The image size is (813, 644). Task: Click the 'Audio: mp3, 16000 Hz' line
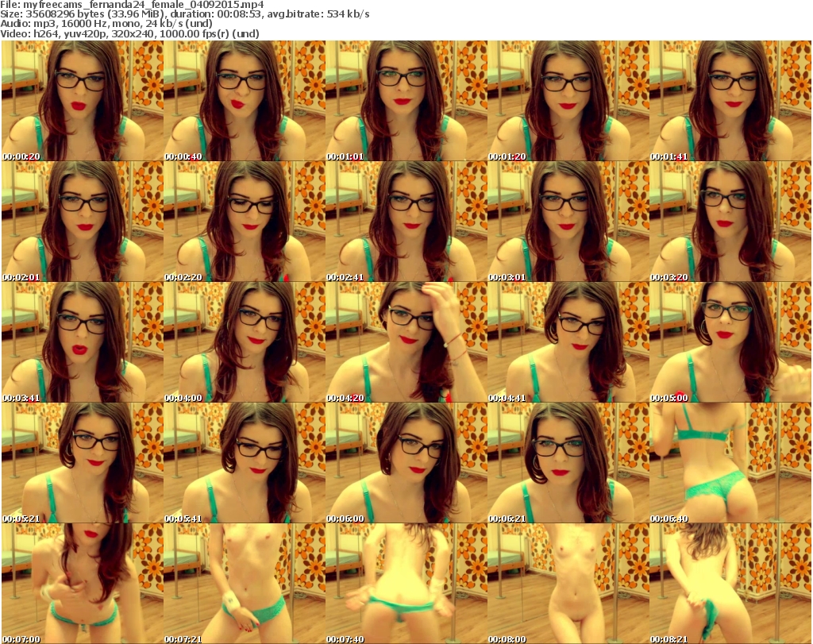point(106,24)
